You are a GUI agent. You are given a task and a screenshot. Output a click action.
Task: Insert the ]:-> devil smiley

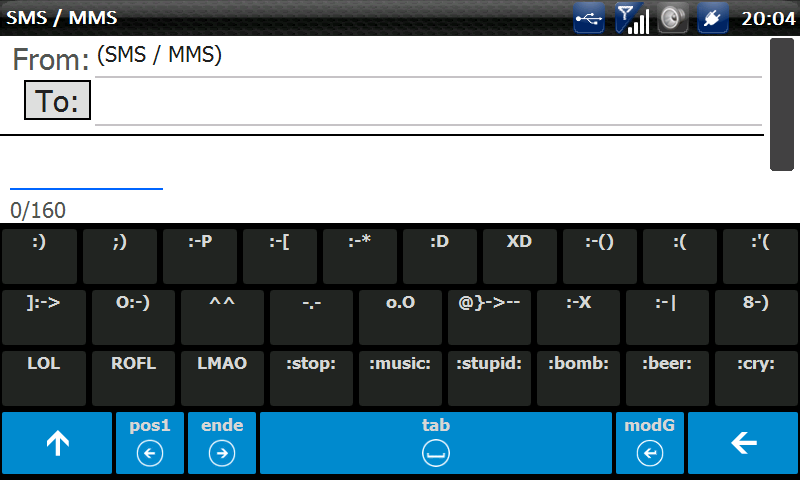(44, 317)
